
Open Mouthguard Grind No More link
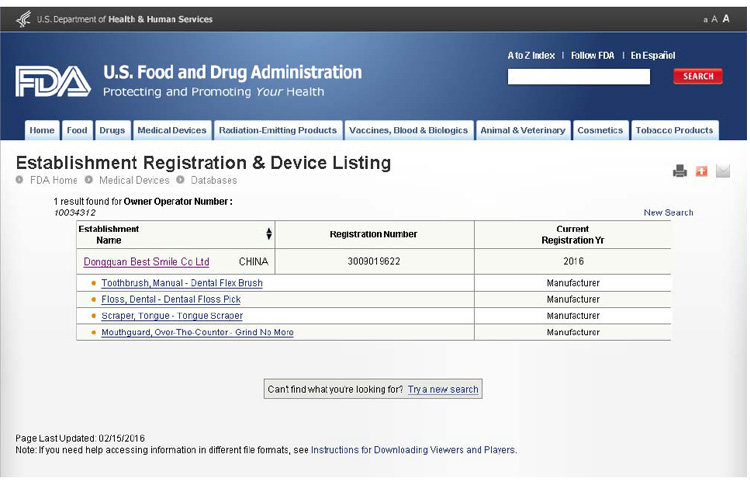pos(197,332)
